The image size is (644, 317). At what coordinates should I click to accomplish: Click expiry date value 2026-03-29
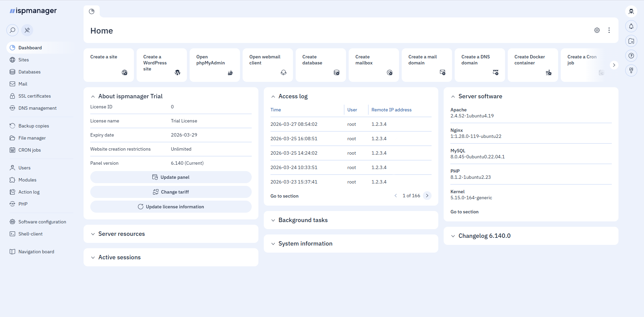tap(184, 135)
